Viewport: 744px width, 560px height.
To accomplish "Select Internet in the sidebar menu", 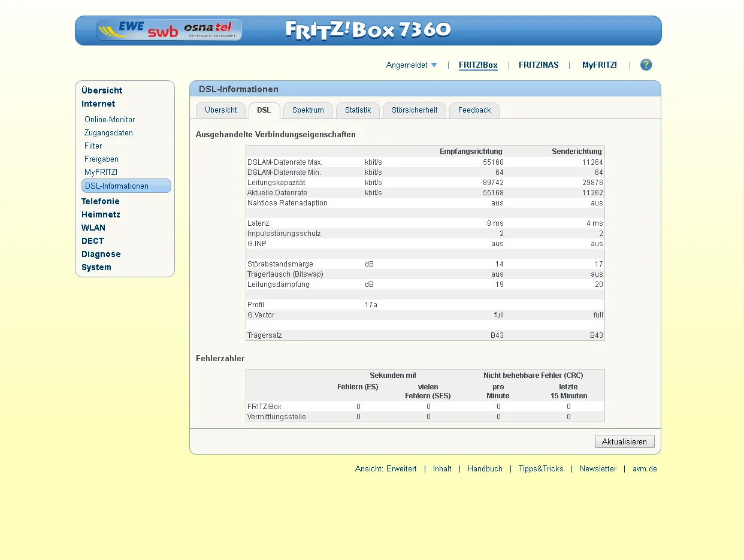I will tap(98, 104).
